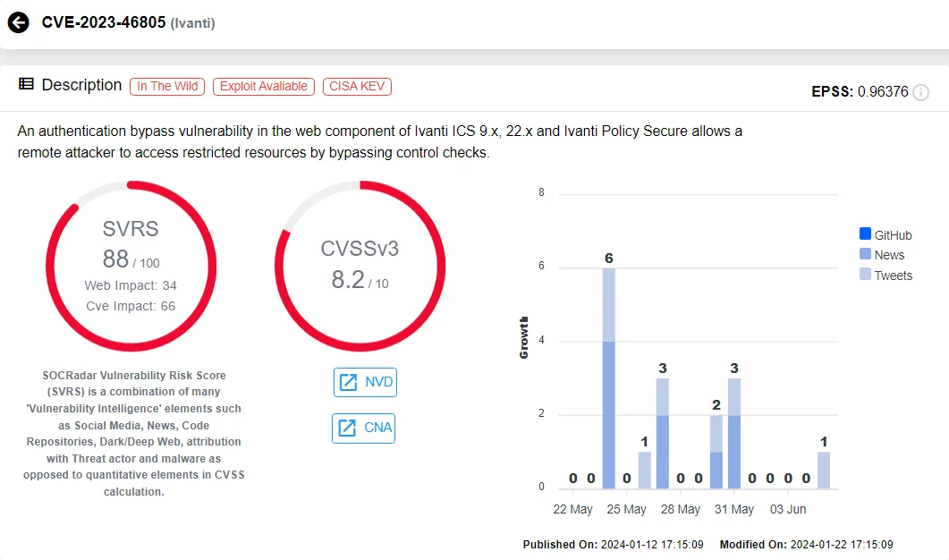
Task: Click the Published On date text
Action: point(613,544)
